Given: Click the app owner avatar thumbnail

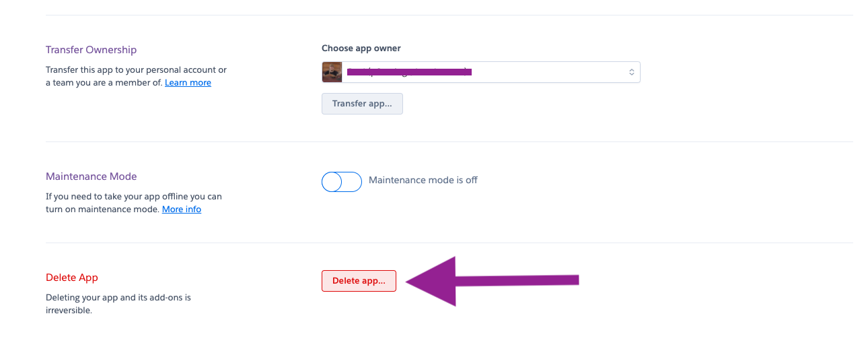Looking at the screenshot, I should [x=332, y=72].
